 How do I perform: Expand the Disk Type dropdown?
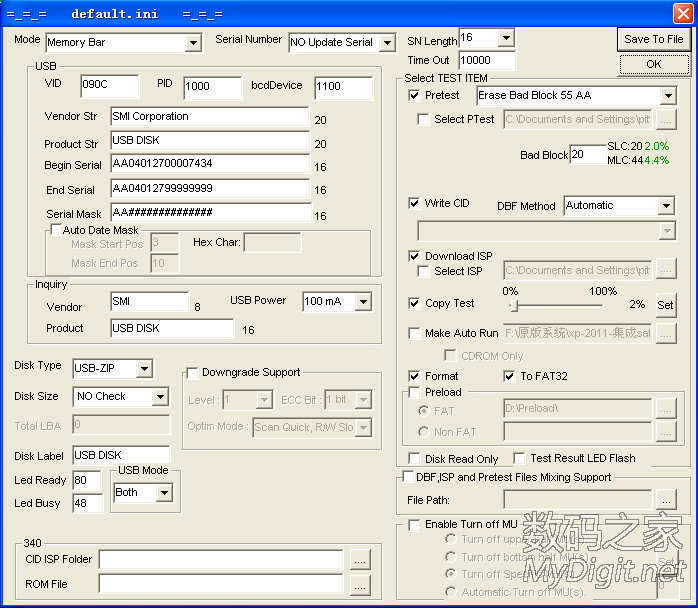[x=144, y=369]
